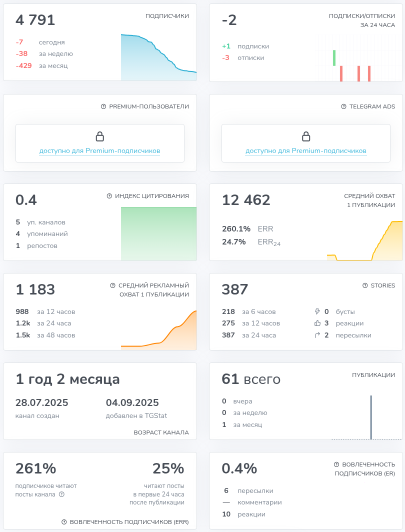Click the green citation index chart

pos(158,234)
